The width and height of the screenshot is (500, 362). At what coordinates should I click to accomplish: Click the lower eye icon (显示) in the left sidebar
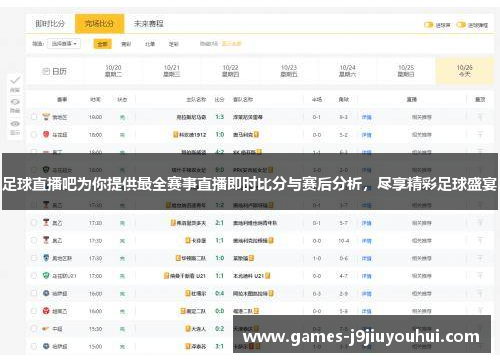coord(15,124)
